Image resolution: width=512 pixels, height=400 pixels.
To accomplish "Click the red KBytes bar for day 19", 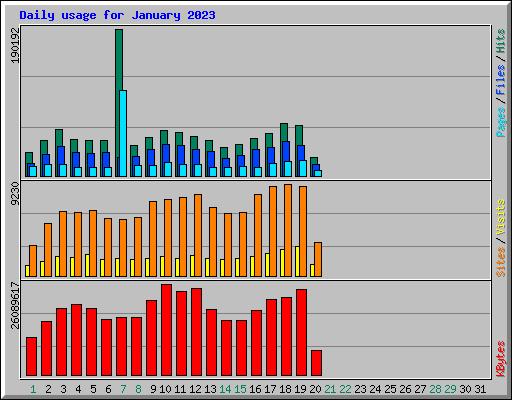I will (301, 333).
